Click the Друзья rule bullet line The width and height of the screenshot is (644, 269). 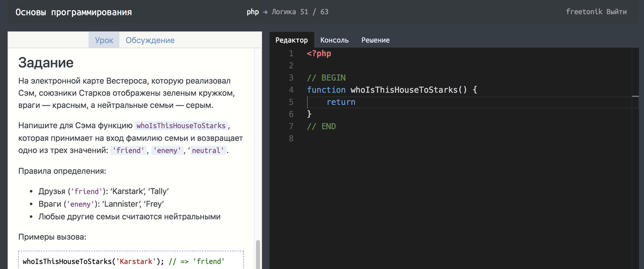pyautogui.click(x=104, y=191)
